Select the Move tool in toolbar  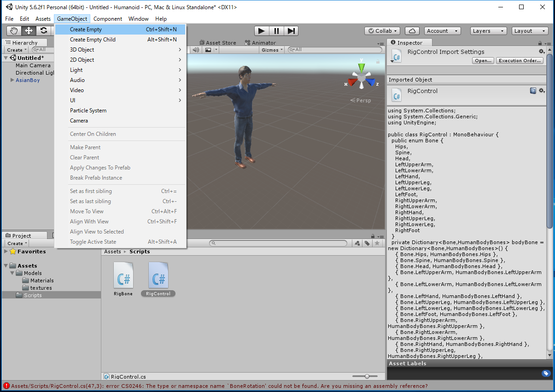(x=29, y=31)
